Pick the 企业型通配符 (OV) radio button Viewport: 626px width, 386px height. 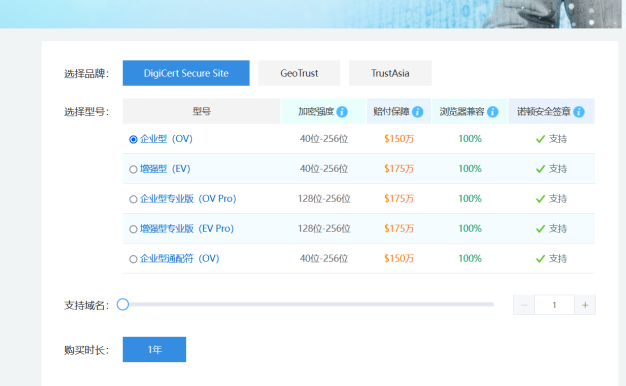tap(133, 259)
